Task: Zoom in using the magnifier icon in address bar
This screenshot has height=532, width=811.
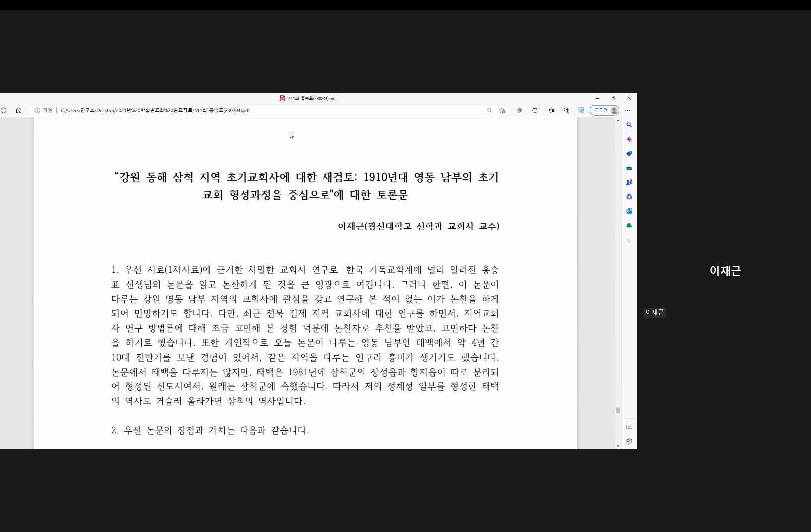Action: pos(489,110)
